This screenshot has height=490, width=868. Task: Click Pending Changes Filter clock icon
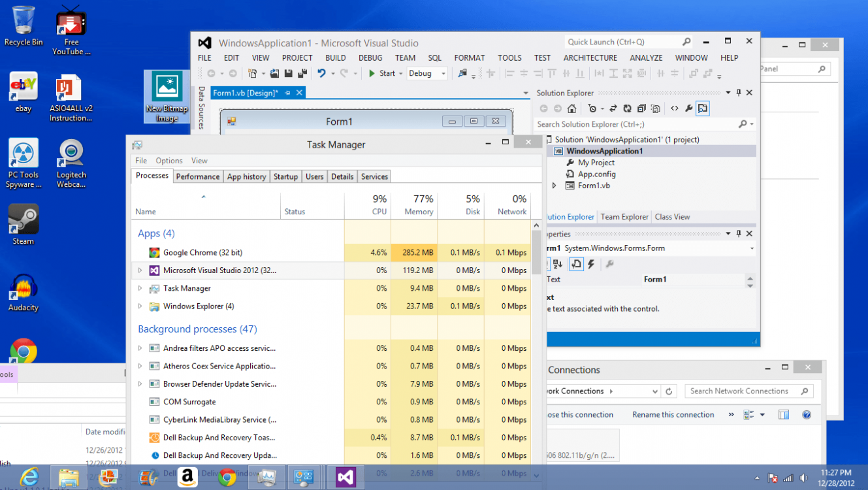coord(592,108)
